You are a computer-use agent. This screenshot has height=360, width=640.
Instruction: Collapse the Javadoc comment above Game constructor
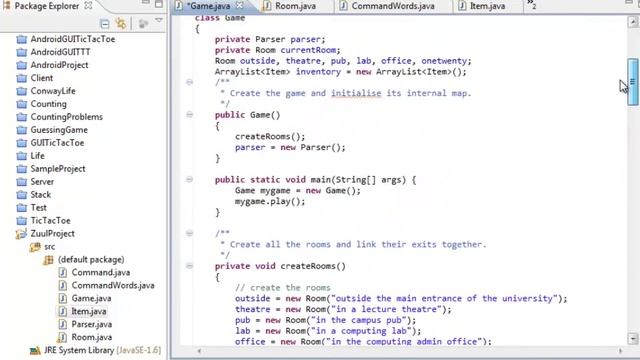coord(189,82)
